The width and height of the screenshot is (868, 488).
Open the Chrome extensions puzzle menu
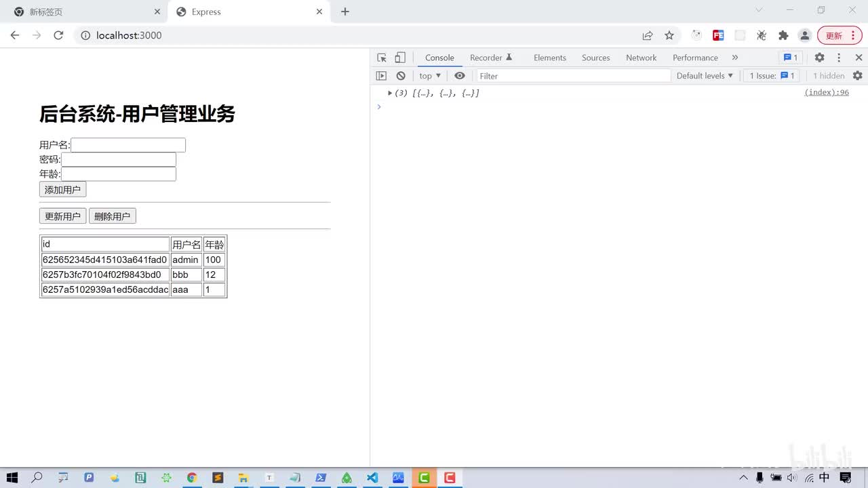point(783,35)
